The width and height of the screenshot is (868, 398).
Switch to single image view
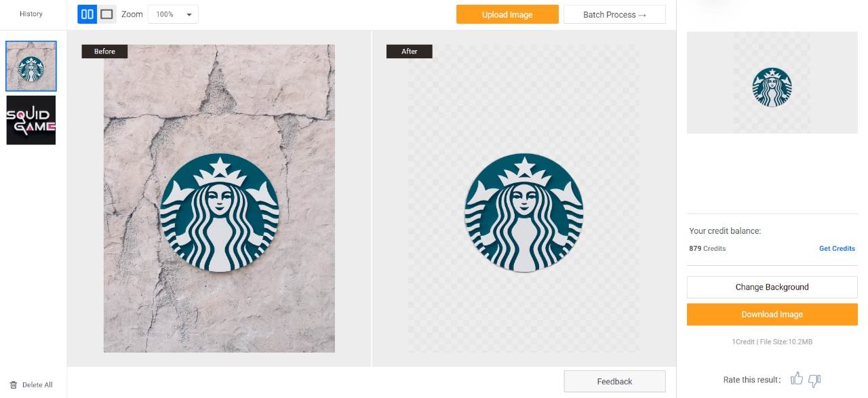tap(107, 14)
